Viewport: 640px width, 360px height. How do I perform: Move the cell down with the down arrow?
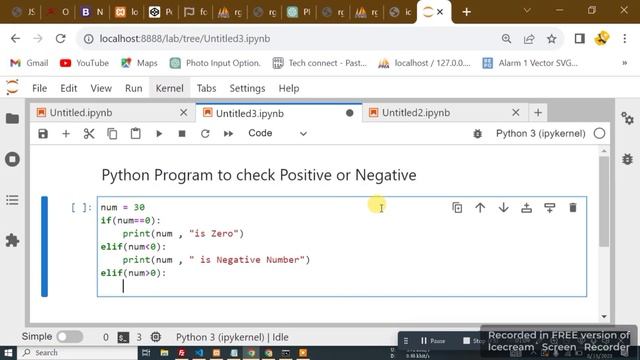tap(504, 208)
